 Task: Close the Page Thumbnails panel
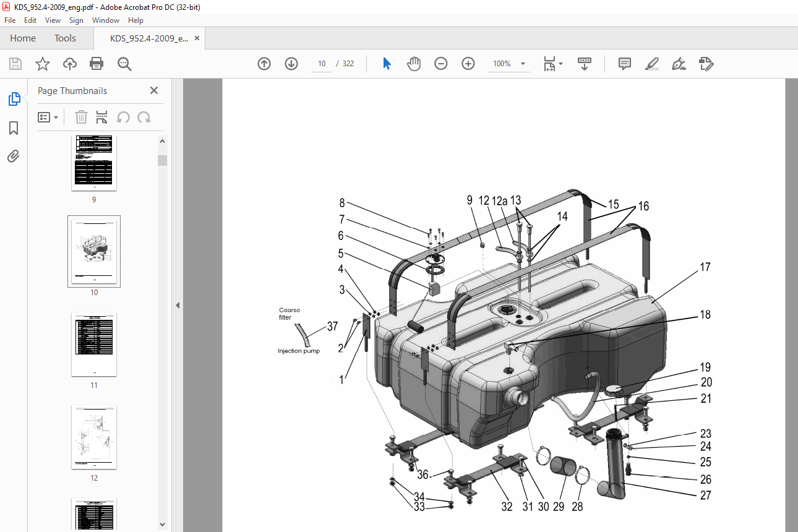tap(154, 90)
